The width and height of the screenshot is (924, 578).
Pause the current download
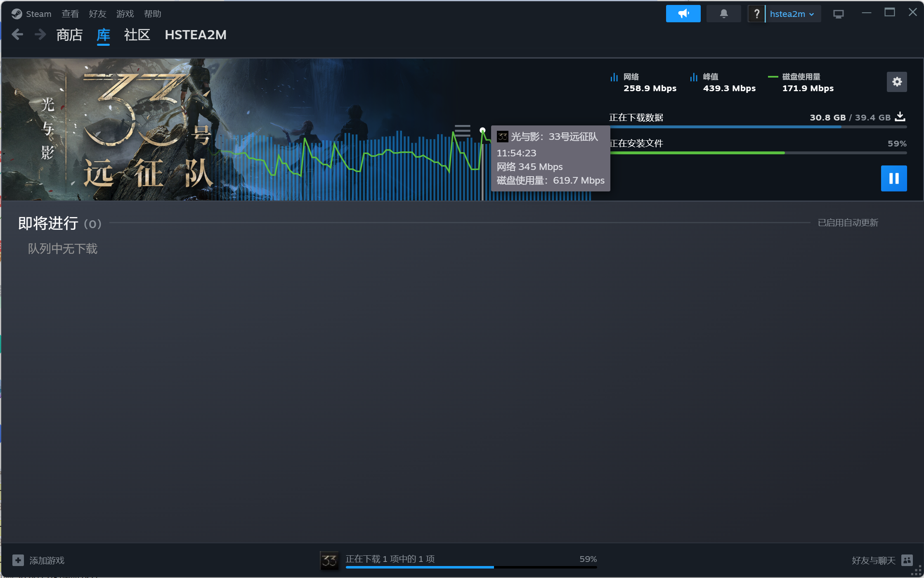click(x=894, y=178)
